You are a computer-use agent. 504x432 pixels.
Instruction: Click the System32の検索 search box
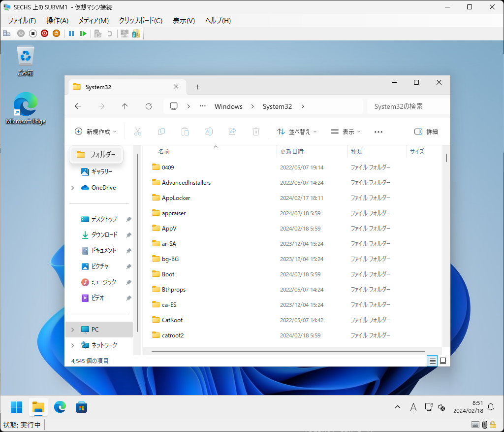(408, 106)
